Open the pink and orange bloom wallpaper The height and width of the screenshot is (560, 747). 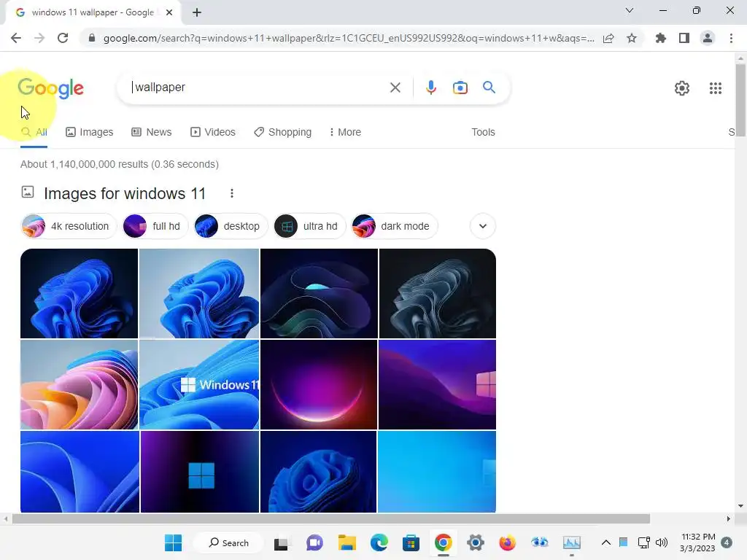(x=79, y=385)
